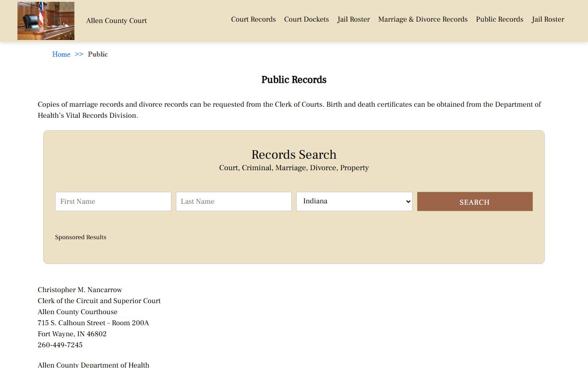Click the Records Search form heading
Image resolution: width=588 pixels, height=368 pixels.
tap(294, 155)
